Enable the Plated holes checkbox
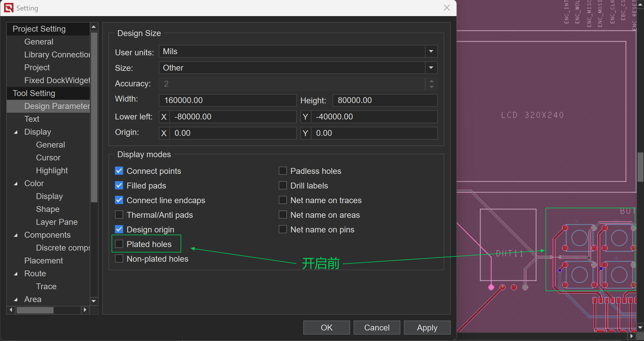The image size is (644, 341). [x=119, y=244]
